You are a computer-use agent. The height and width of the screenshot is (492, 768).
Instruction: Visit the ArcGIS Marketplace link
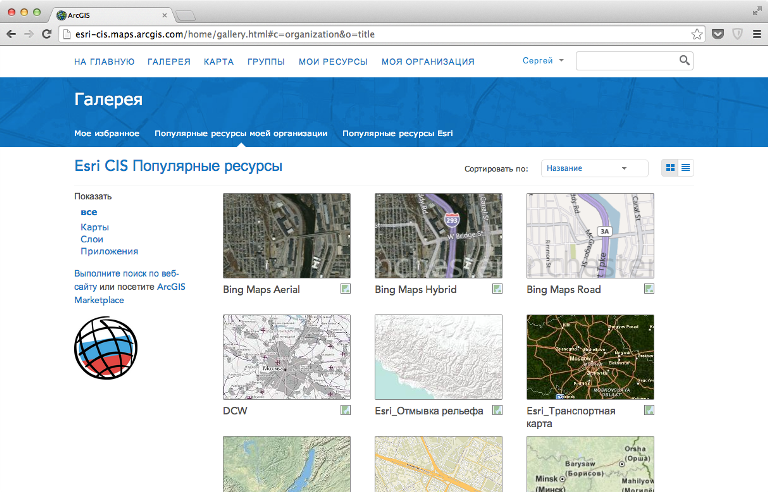point(130,293)
